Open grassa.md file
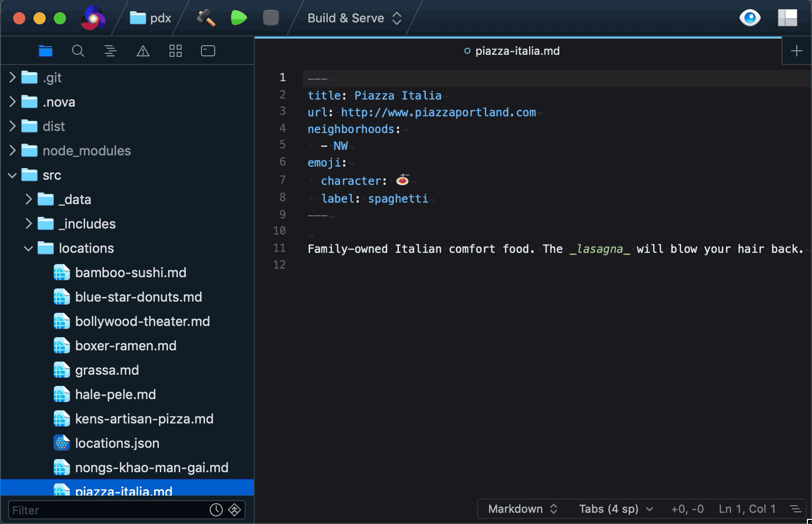 coord(107,370)
